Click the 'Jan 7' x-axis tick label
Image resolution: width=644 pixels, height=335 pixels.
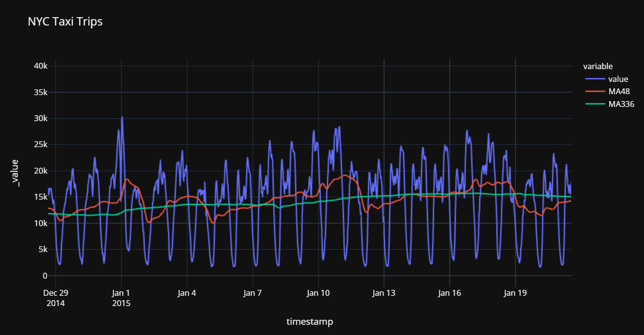(x=253, y=293)
